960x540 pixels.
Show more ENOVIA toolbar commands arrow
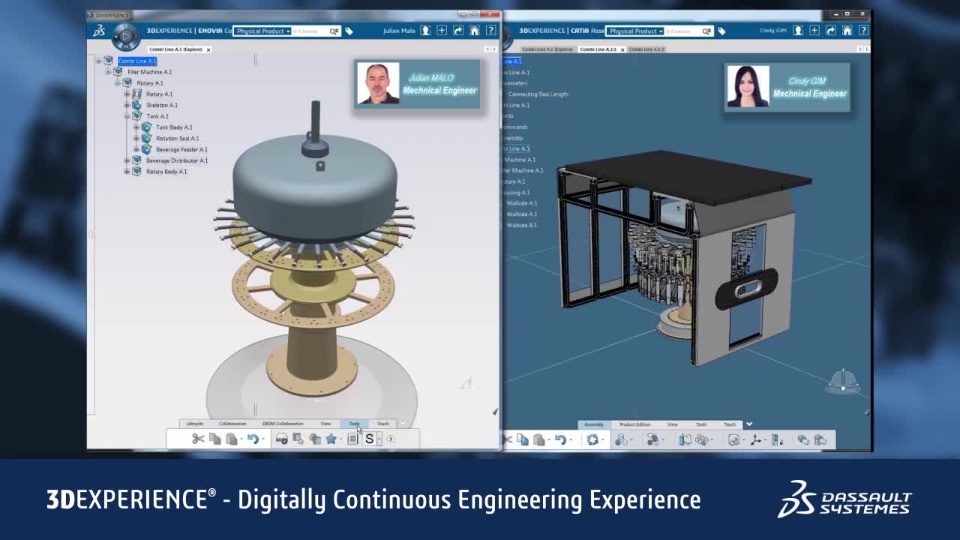(x=391, y=438)
